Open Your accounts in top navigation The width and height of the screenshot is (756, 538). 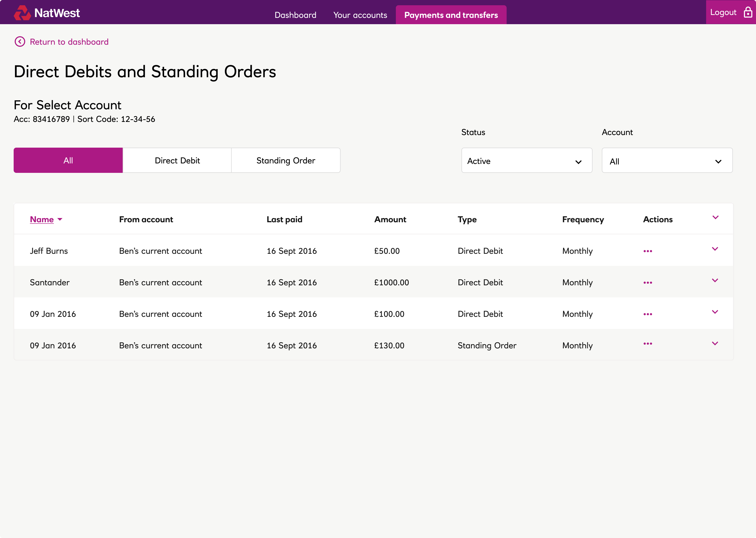(x=360, y=15)
